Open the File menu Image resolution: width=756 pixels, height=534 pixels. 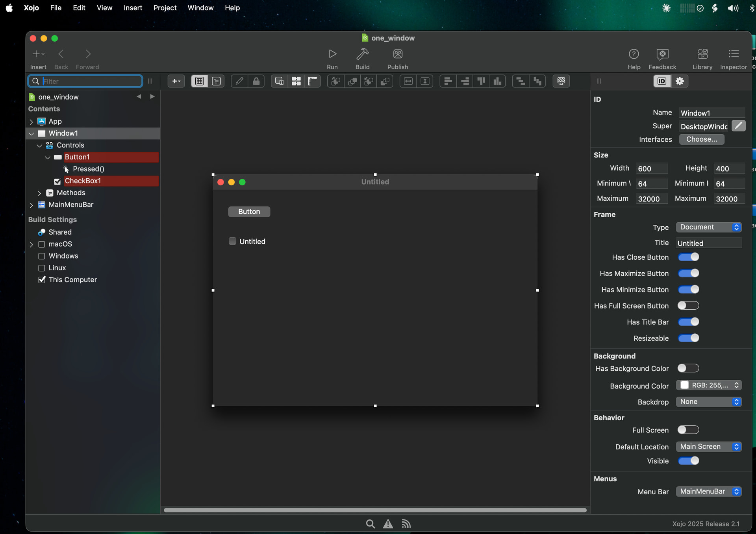tap(56, 8)
